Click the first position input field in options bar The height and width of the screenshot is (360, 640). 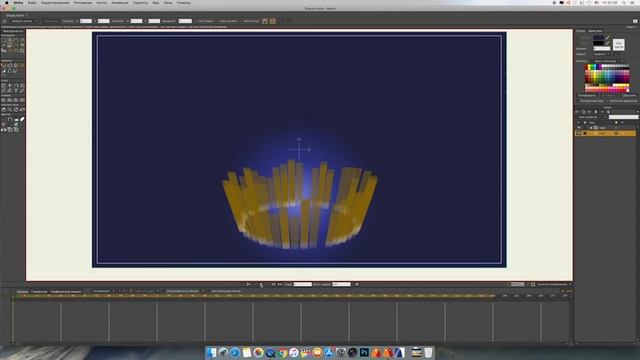pyautogui.click(x=86, y=21)
